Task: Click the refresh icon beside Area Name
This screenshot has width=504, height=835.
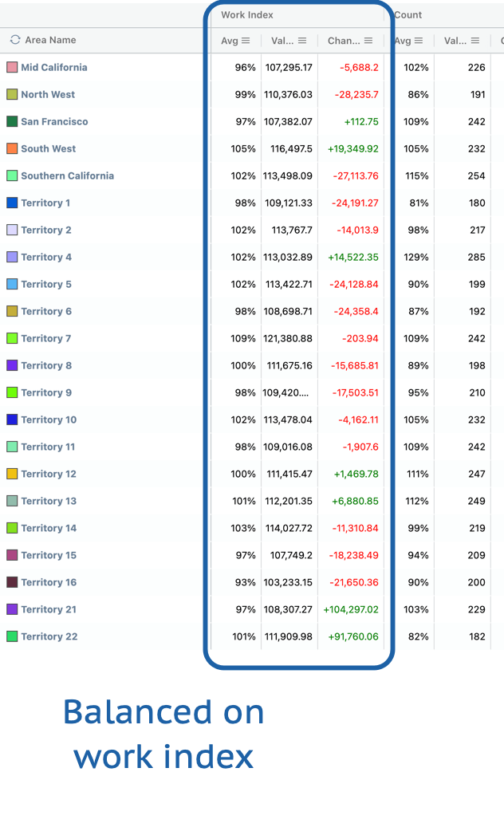Action: 15,40
